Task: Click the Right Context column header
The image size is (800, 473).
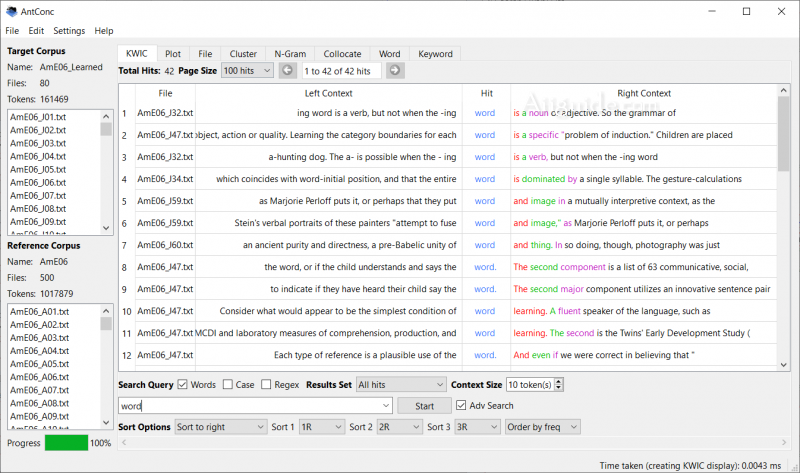Action: [x=644, y=93]
